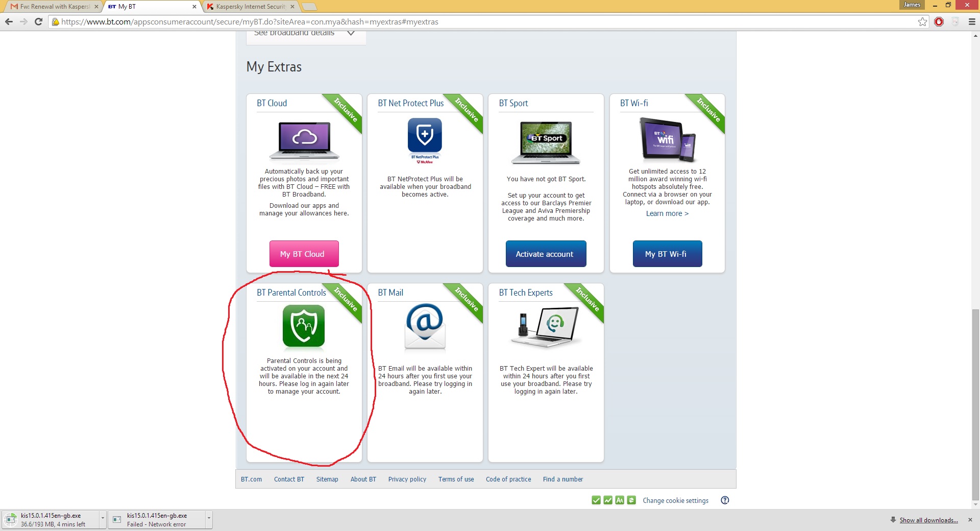Screen dimensions: 980x531
Task: Close the Kaspersky Internet Security tab
Action: point(292,7)
